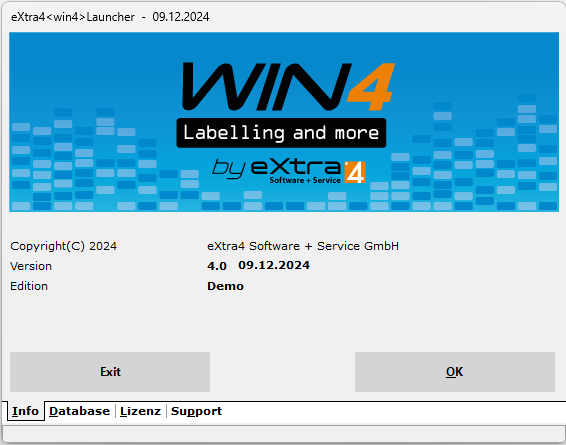Image resolution: width=566 pixels, height=445 pixels.
Task: Switch to the Info tab
Action: tap(25, 411)
